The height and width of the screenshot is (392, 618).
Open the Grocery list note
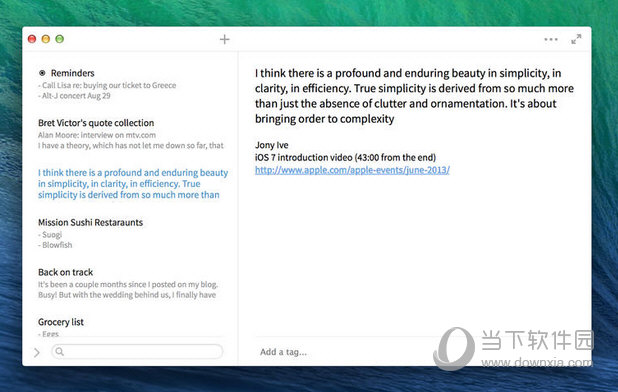click(61, 327)
